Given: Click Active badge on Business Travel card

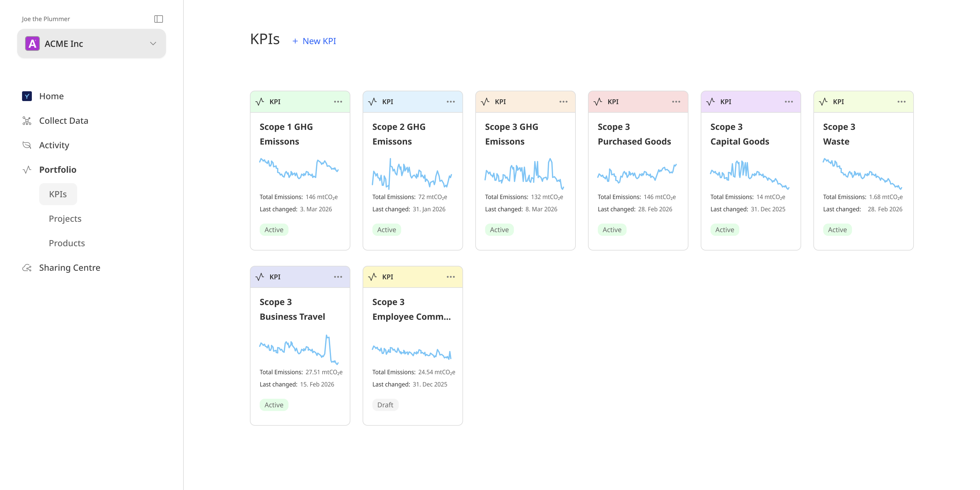Looking at the screenshot, I should coord(273,405).
